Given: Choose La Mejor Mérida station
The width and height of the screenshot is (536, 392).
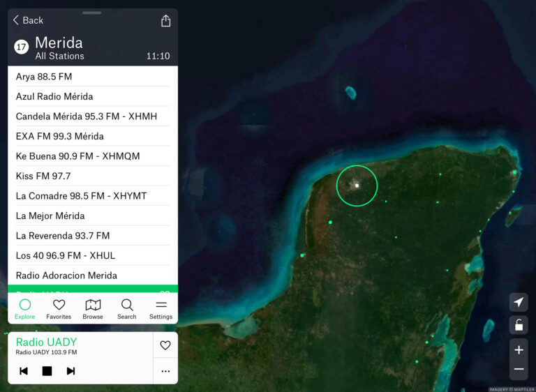Looking at the screenshot, I should (93, 216).
